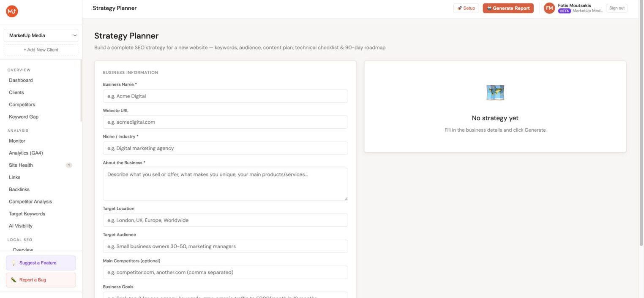Click the MarketUp orange logo icon
The width and height of the screenshot is (644, 298).
coord(12,11)
